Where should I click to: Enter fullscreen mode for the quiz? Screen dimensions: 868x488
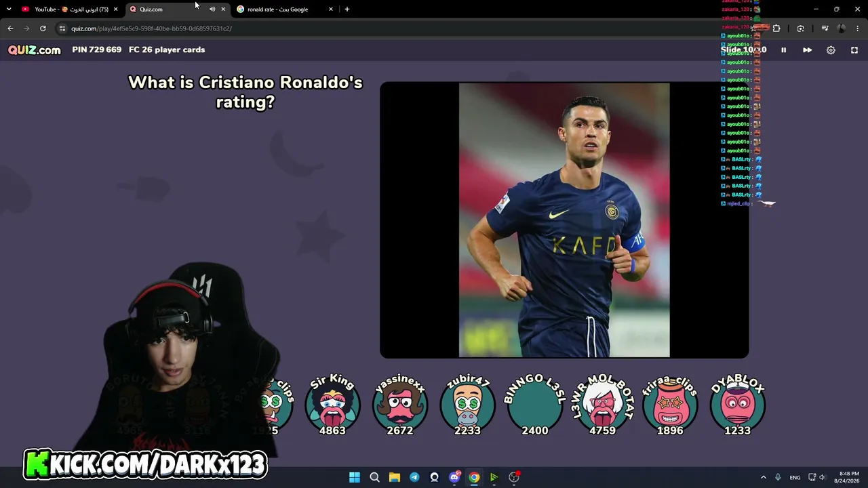pyautogui.click(x=854, y=49)
